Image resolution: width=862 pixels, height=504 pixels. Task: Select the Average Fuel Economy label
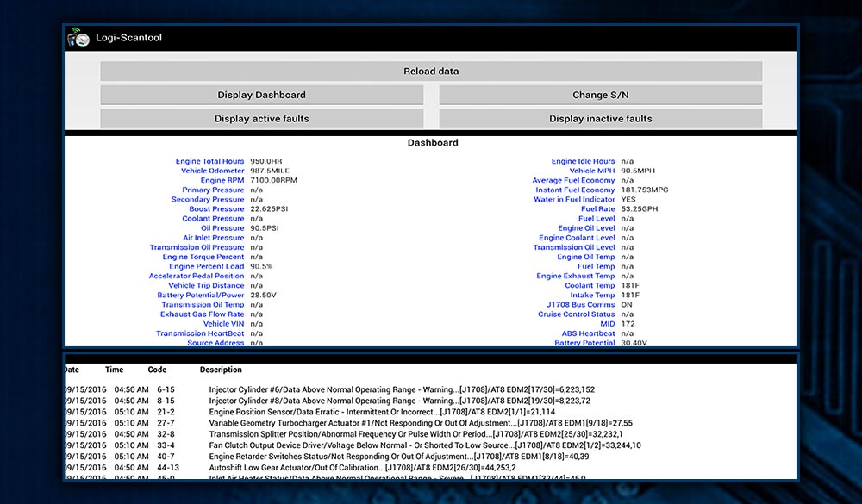point(573,180)
